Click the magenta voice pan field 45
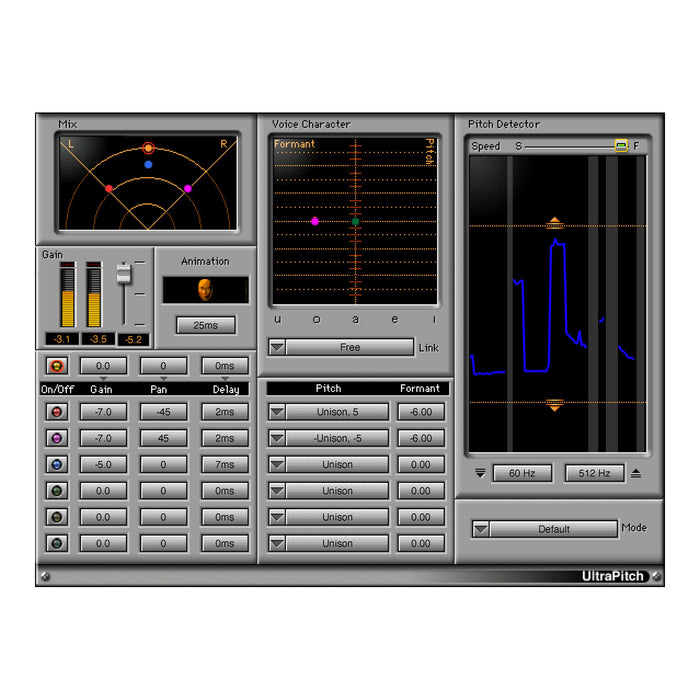The width and height of the screenshot is (700, 700). tap(163, 438)
